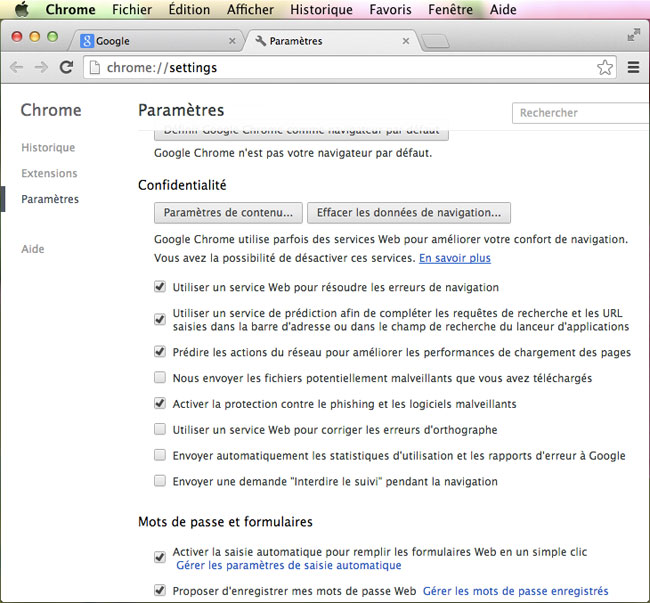The width and height of the screenshot is (650, 603).
Task: Open the Favoris menu
Action: pyautogui.click(x=390, y=9)
